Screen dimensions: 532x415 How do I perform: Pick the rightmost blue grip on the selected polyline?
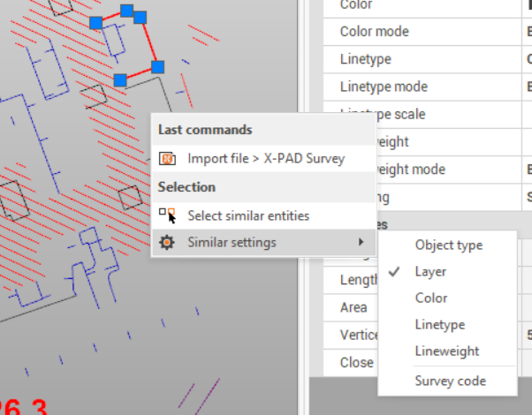(157, 66)
